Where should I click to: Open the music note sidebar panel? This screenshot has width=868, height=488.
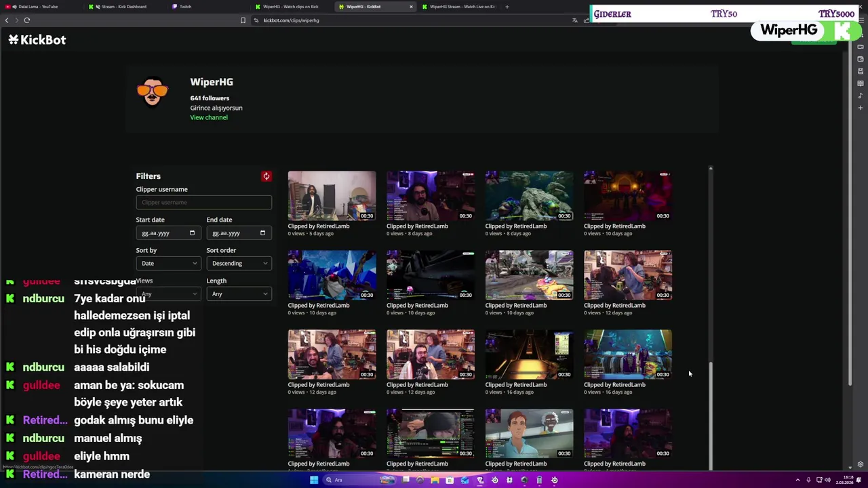pos(861,96)
